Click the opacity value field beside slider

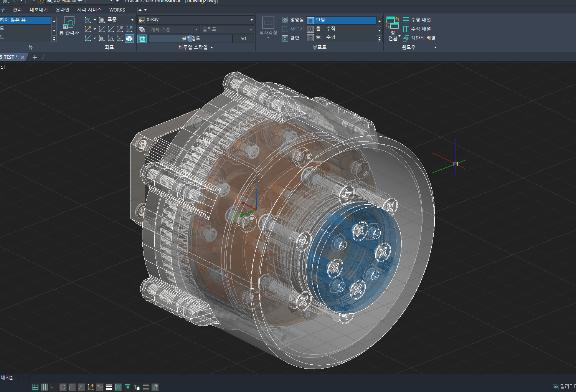click(x=244, y=39)
